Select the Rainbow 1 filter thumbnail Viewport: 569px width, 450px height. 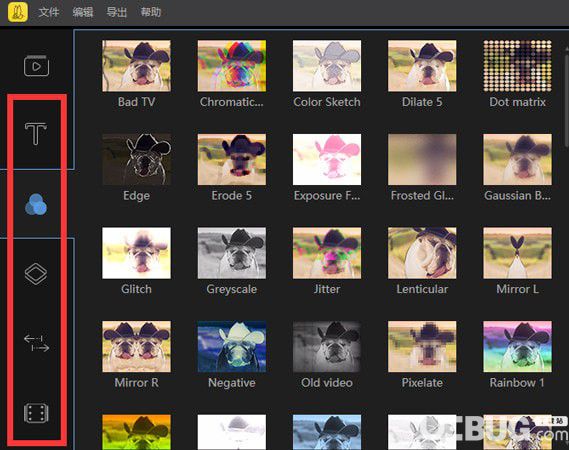pos(517,347)
